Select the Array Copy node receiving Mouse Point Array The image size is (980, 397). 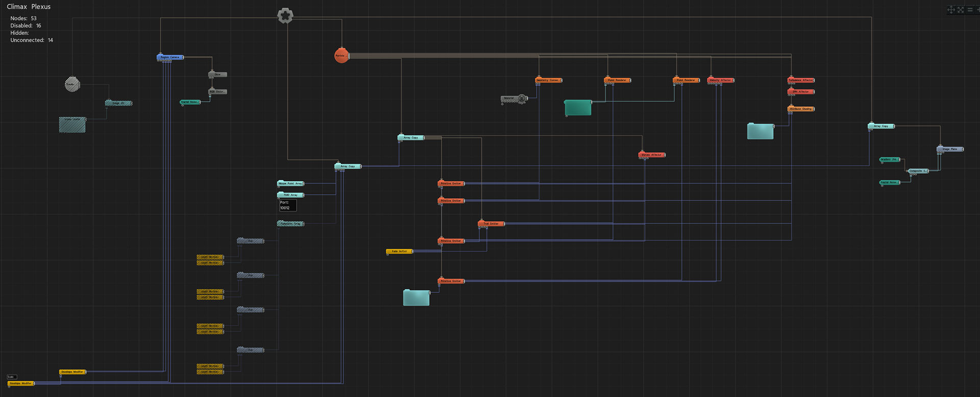click(348, 166)
